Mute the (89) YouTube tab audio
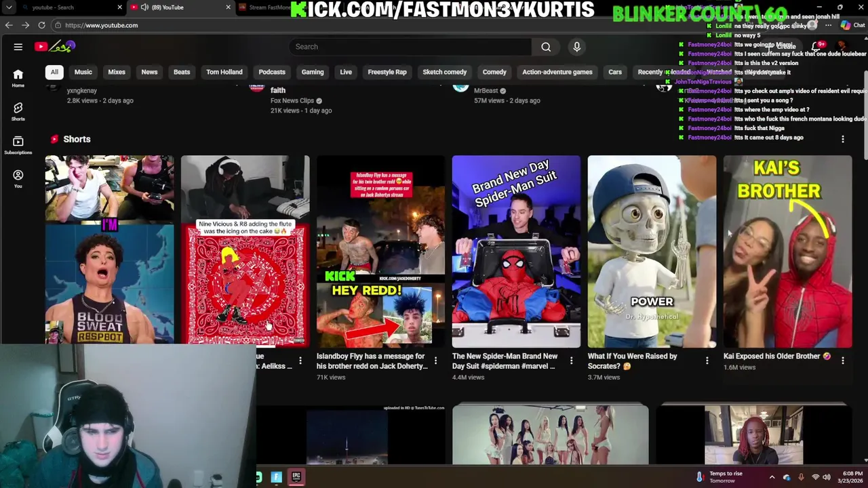The height and width of the screenshot is (488, 868). point(144,7)
